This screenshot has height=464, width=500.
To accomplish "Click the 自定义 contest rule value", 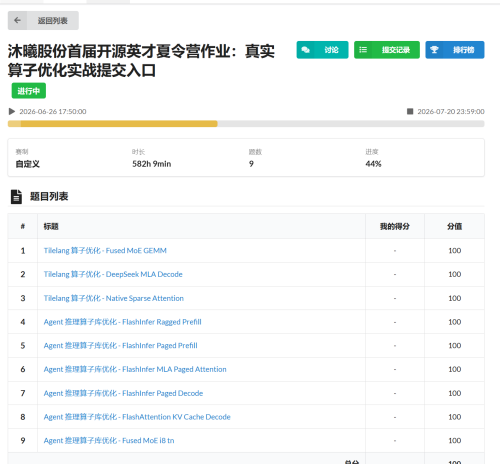I will [x=28, y=164].
